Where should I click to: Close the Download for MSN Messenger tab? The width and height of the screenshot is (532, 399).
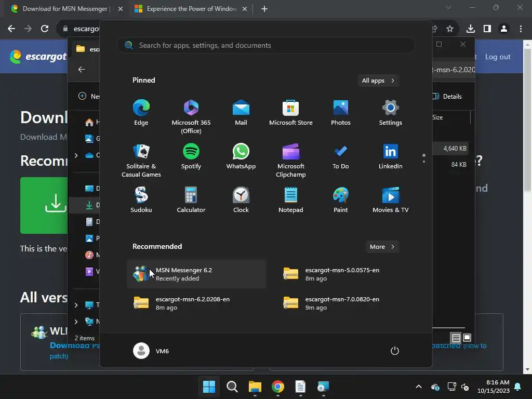(x=121, y=9)
